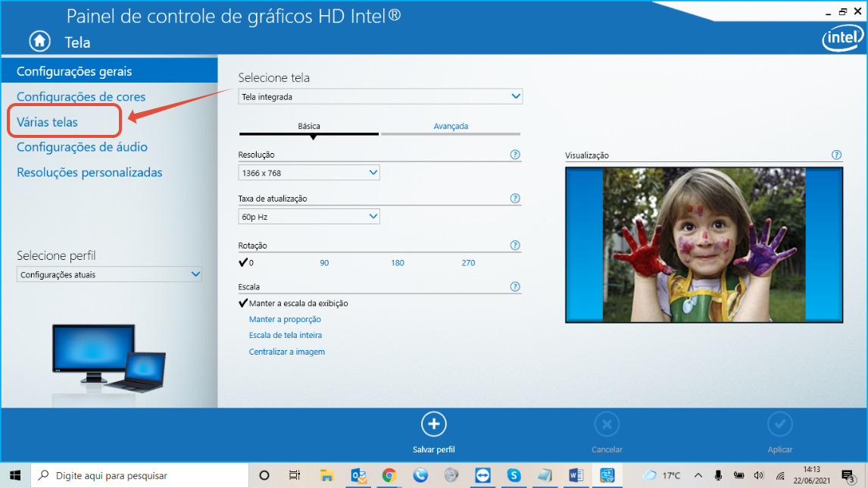Open the weather 17°C widget

[x=661, y=475]
